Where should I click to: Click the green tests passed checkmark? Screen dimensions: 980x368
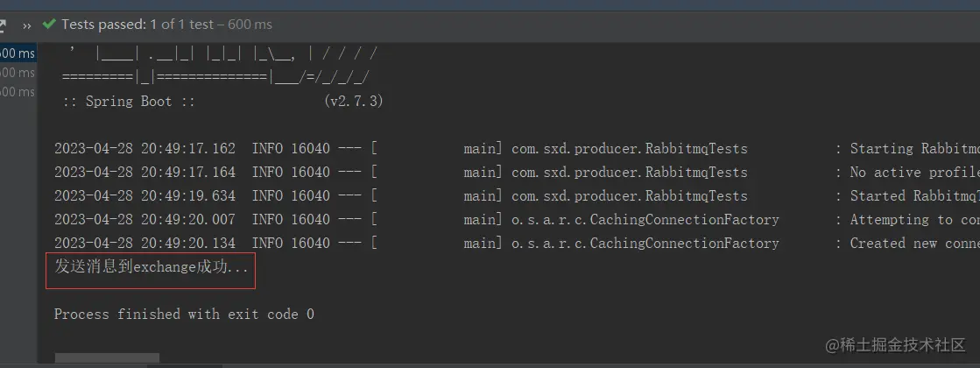48,25
